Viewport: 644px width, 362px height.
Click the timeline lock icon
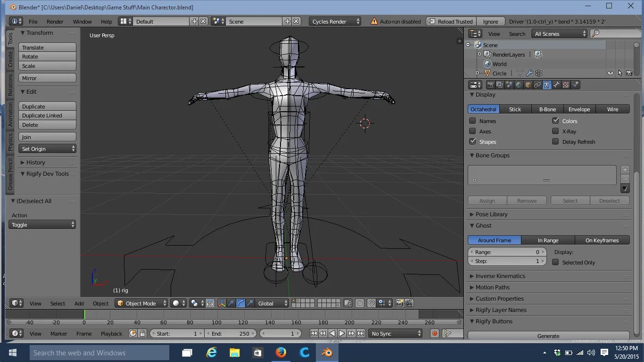143,333
